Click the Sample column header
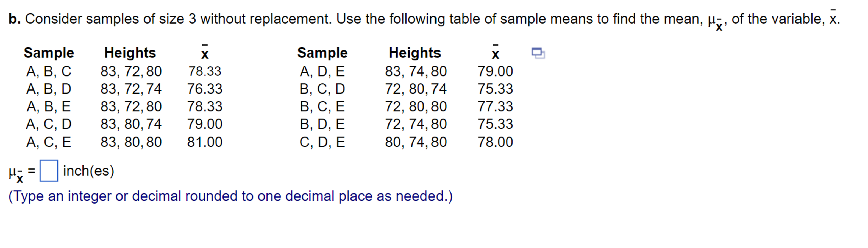 [49, 52]
